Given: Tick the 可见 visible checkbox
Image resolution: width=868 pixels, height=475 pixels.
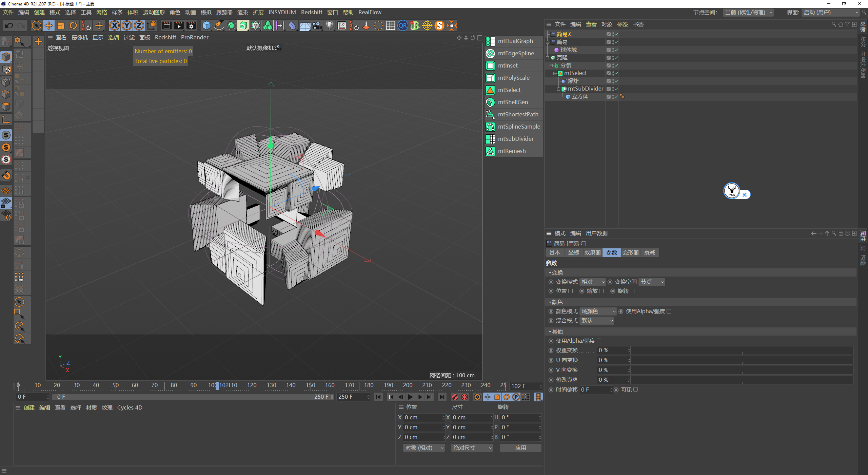Looking at the screenshot, I should pyautogui.click(x=636, y=389).
